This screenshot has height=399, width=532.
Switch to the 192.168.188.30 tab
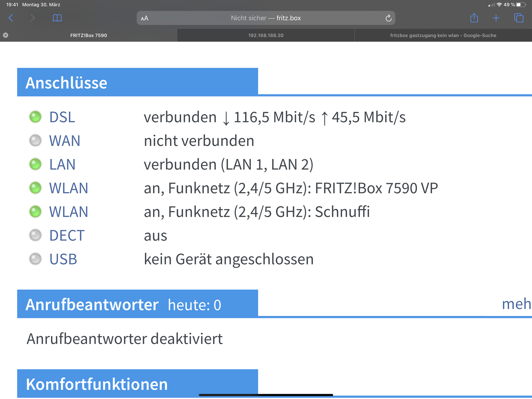[266, 35]
